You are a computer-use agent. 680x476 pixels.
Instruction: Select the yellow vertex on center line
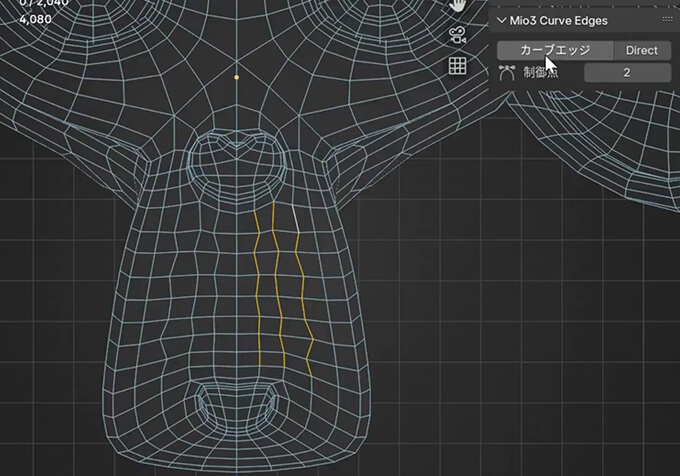pyautogui.click(x=236, y=77)
